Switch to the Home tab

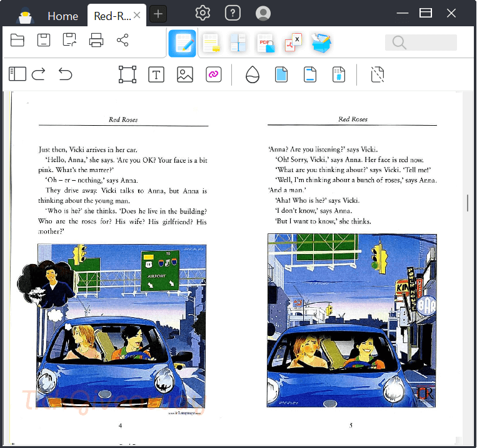pyautogui.click(x=63, y=16)
